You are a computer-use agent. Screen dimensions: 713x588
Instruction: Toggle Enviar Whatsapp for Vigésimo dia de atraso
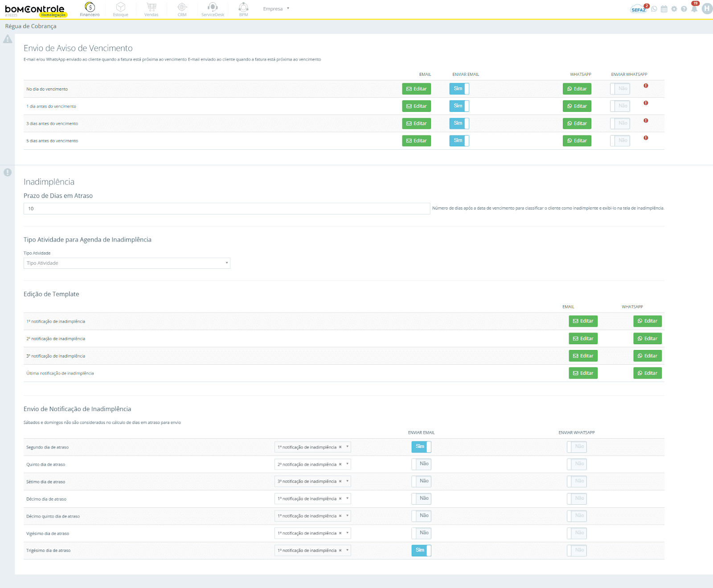(577, 533)
